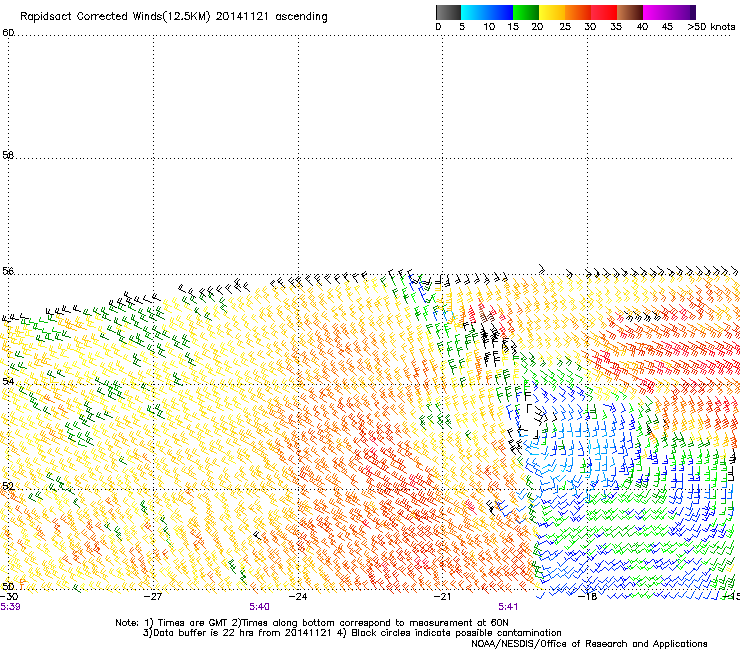Image resolution: width=740 pixels, height=650 pixels.
Task: Click the 'Data buffer is 22 hrs' note line
Action: pyautogui.click(x=352, y=633)
